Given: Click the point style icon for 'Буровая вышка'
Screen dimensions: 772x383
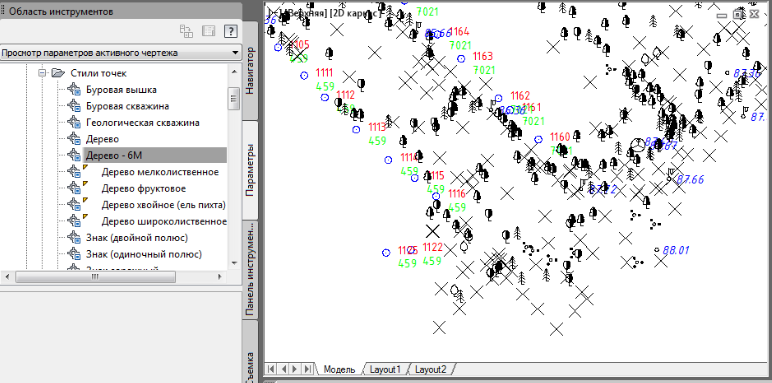Looking at the screenshot, I should pos(74,90).
